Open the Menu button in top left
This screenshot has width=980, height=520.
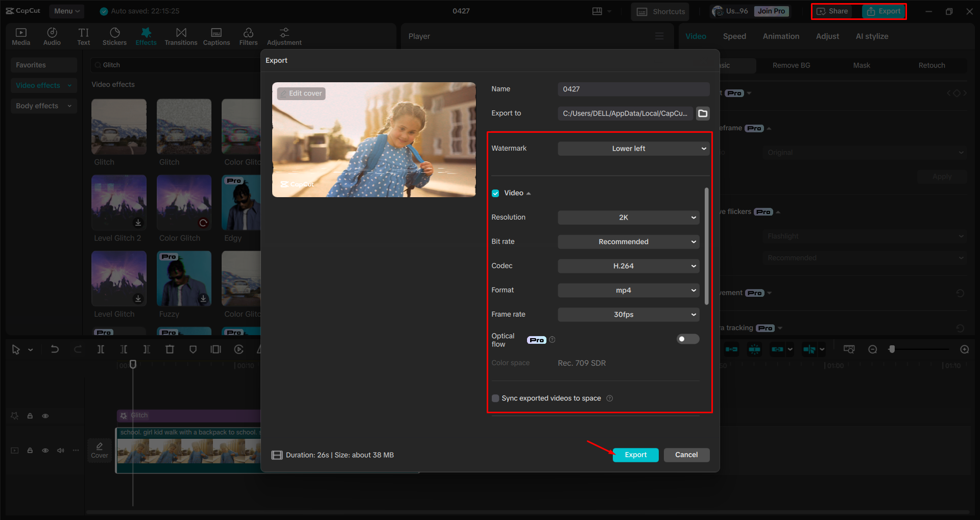pos(66,11)
